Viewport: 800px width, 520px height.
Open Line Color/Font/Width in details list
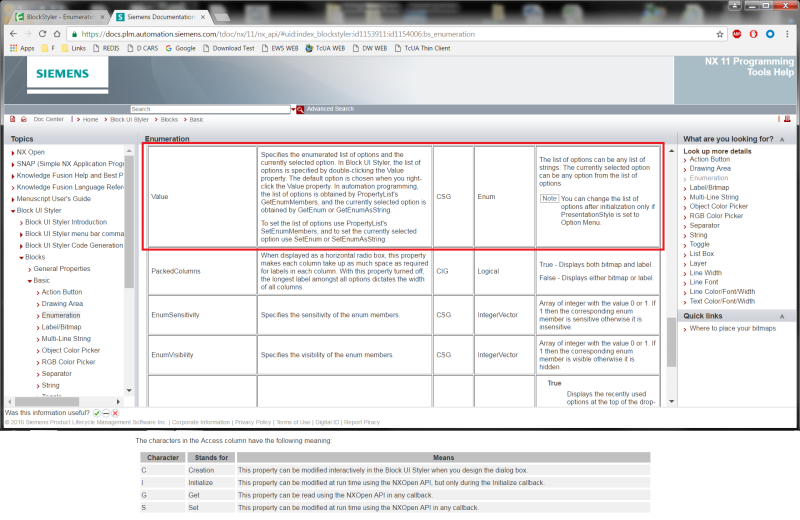click(722, 292)
